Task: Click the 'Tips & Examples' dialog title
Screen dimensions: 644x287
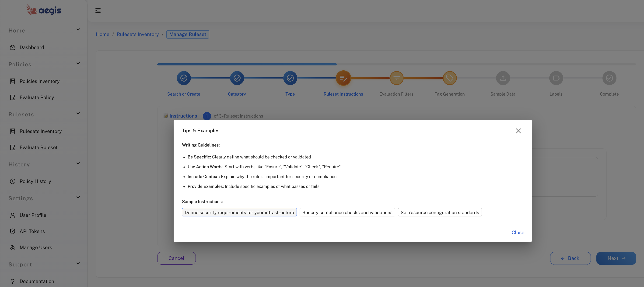Action: (201, 131)
